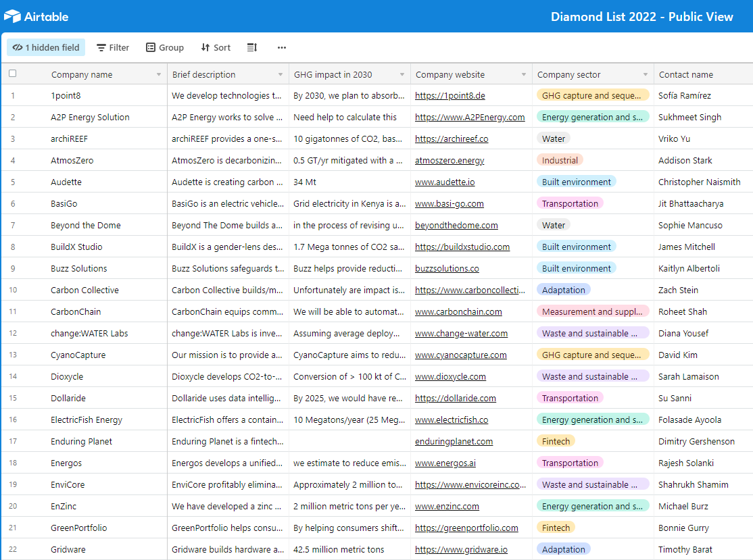Open the atmoszero.energy link

pos(450,160)
